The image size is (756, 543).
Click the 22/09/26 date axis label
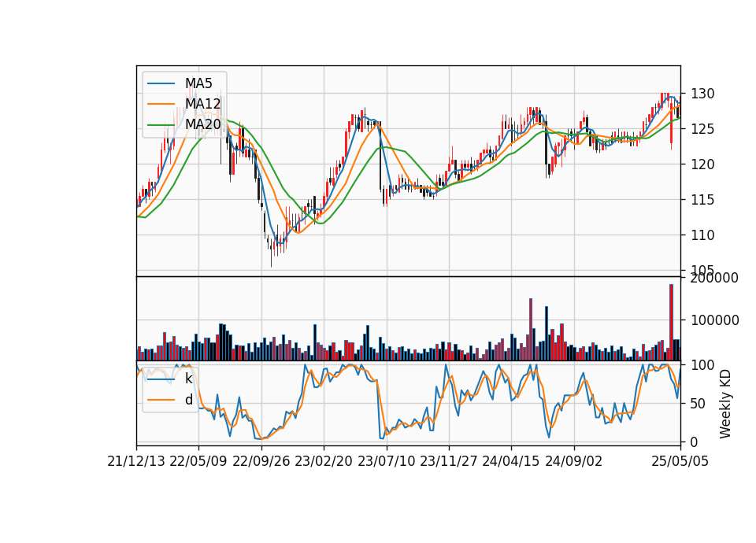(x=261, y=461)
